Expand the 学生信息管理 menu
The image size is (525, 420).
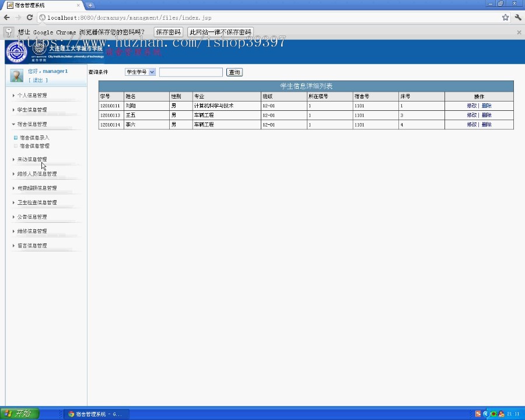pyautogui.click(x=32, y=110)
